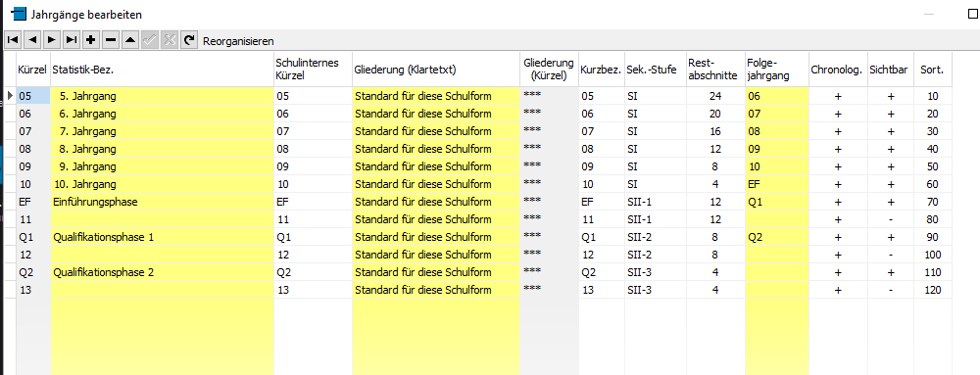Click the Sort. column header
Screen dimensions: 980x375
(x=933, y=70)
